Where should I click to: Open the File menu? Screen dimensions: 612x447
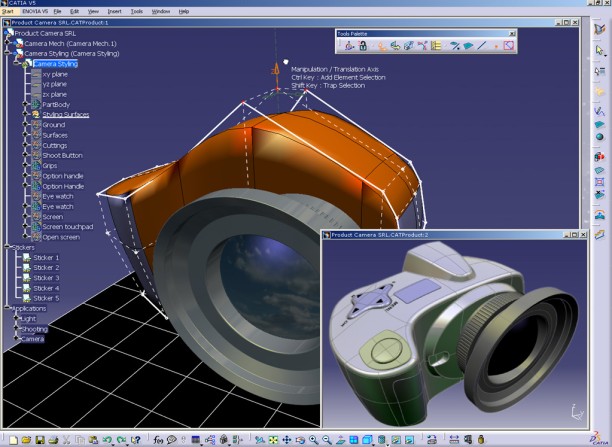tap(57, 11)
